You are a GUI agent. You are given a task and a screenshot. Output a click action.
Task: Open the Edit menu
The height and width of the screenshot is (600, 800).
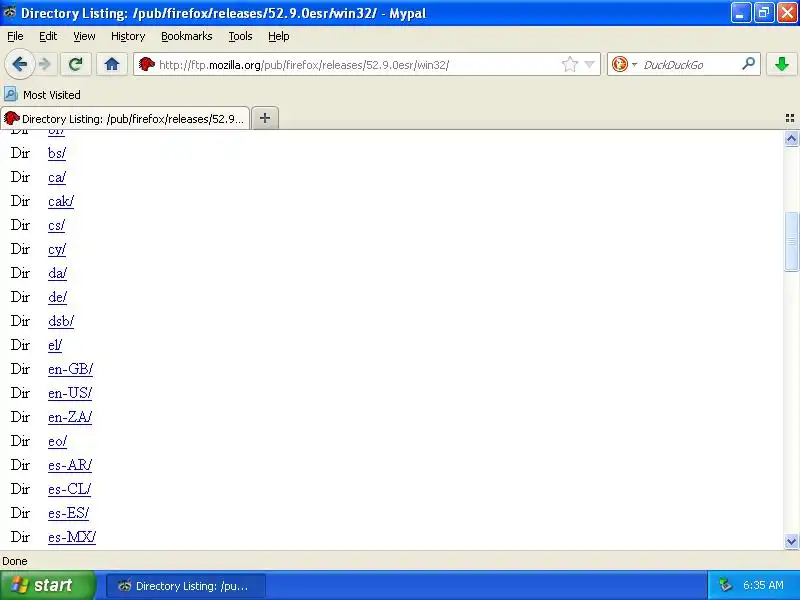point(48,36)
